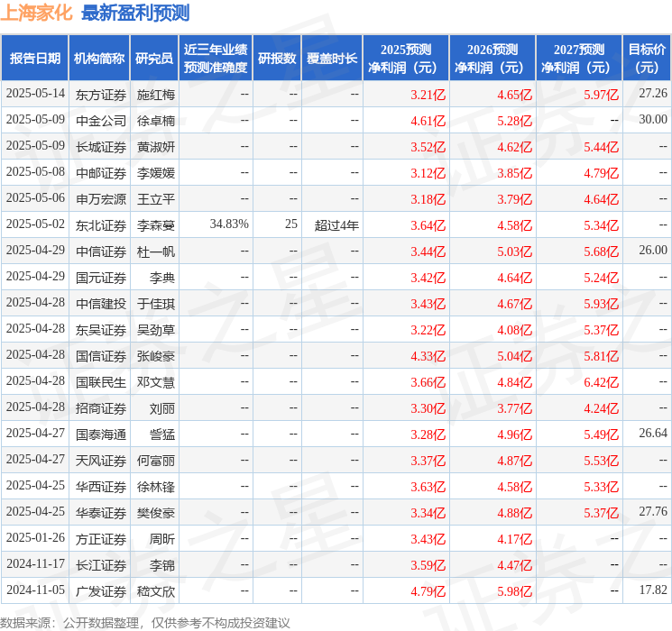Select the 长城证券 institution cell
Screen dimensions: 672x631
pyautogui.click(x=101, y=147)
